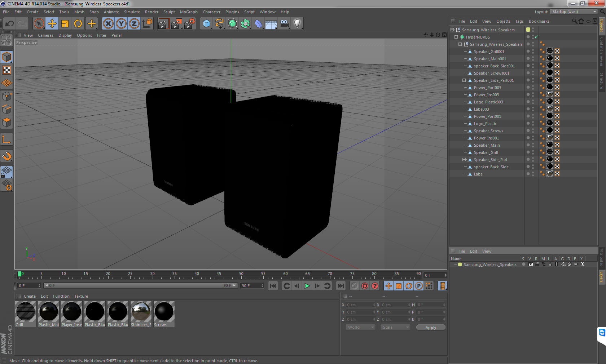Render to Picture Viewer
606x364 pixels.
tap(176, 24)
